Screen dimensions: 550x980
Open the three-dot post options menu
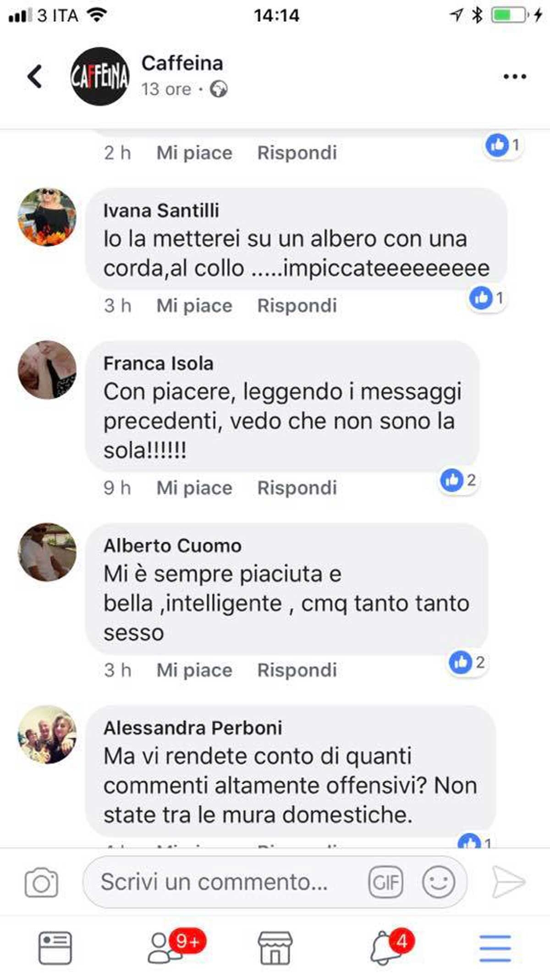click(x=515, y=76)
